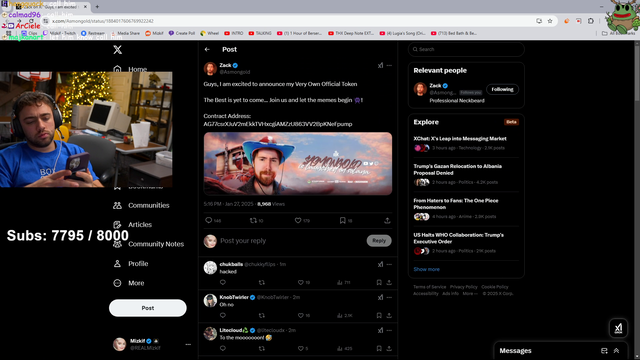
Task: Compose new message icon in Messages
Action: click(604, 351)
